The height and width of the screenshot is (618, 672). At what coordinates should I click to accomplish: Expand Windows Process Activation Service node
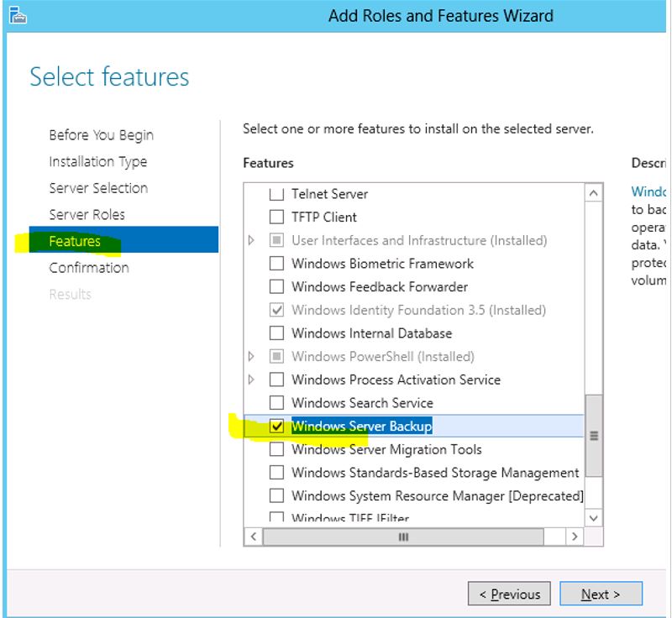[x=252, y=380]
